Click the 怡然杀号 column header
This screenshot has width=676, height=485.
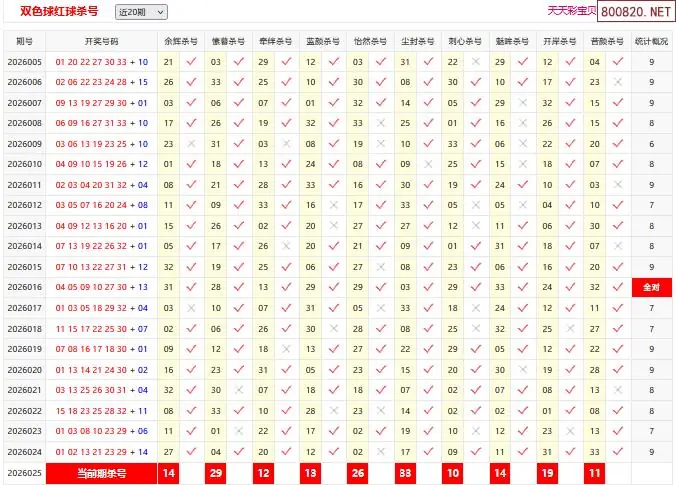[x=370, y=42]
